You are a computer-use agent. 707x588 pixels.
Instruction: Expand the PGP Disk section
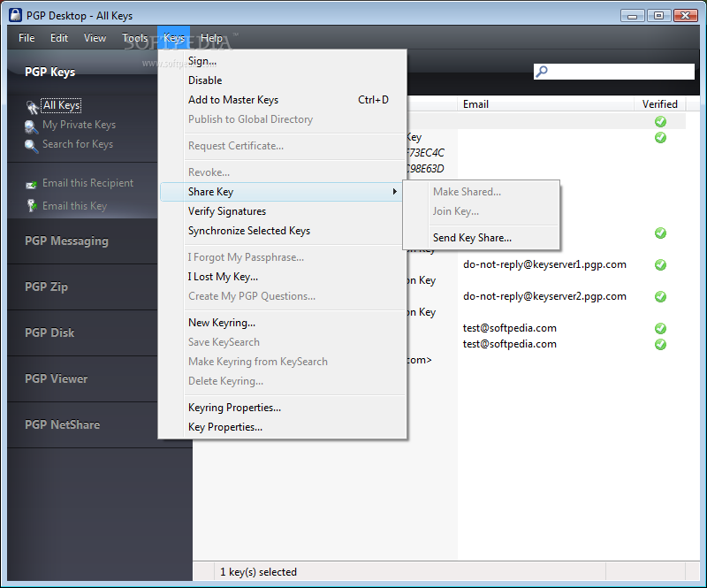[82, 333]
